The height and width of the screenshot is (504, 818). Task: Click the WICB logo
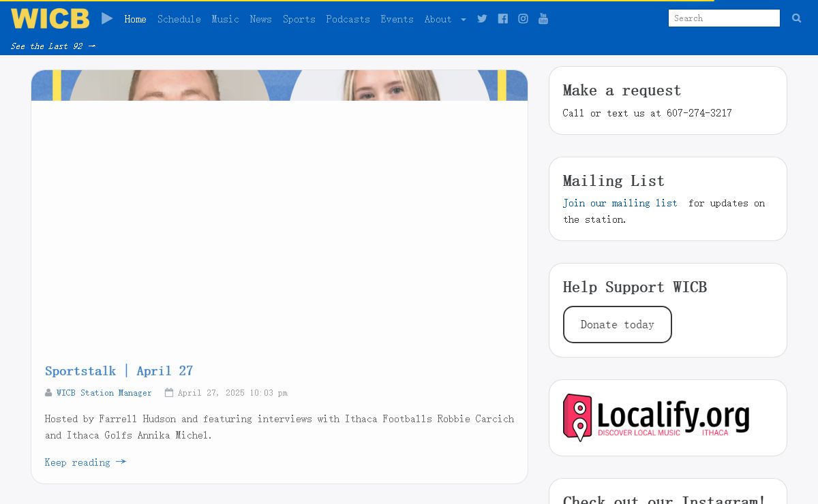[50, 18]
